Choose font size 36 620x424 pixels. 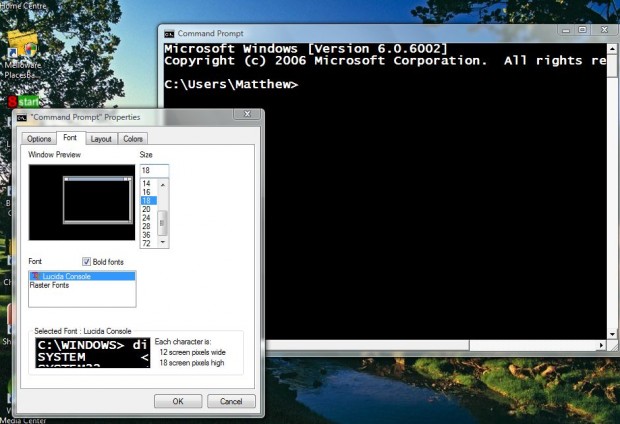coord(147,235)
